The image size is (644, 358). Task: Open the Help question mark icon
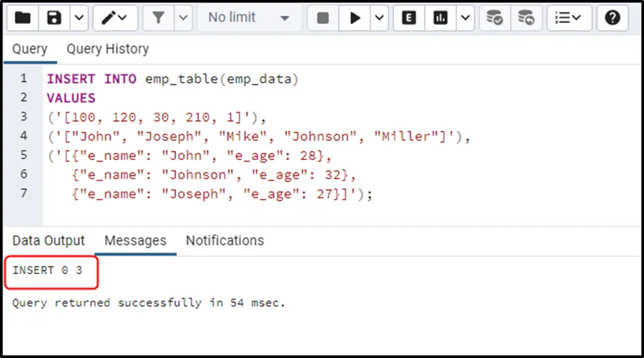click(x=612, y=18)
